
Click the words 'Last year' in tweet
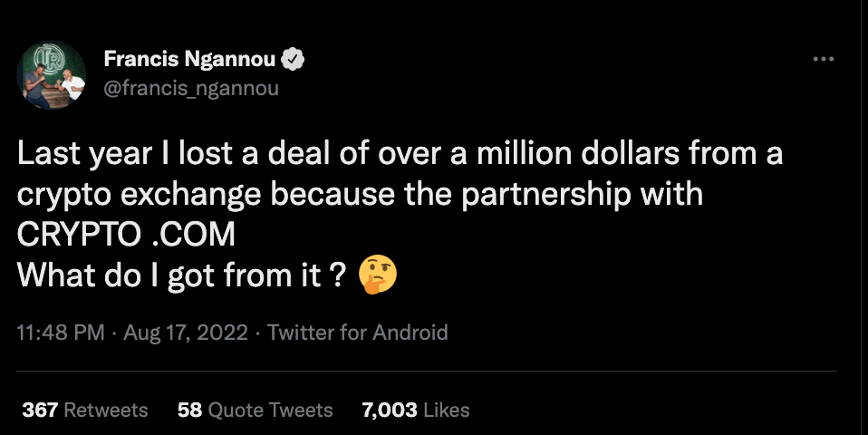pos(84,154)
